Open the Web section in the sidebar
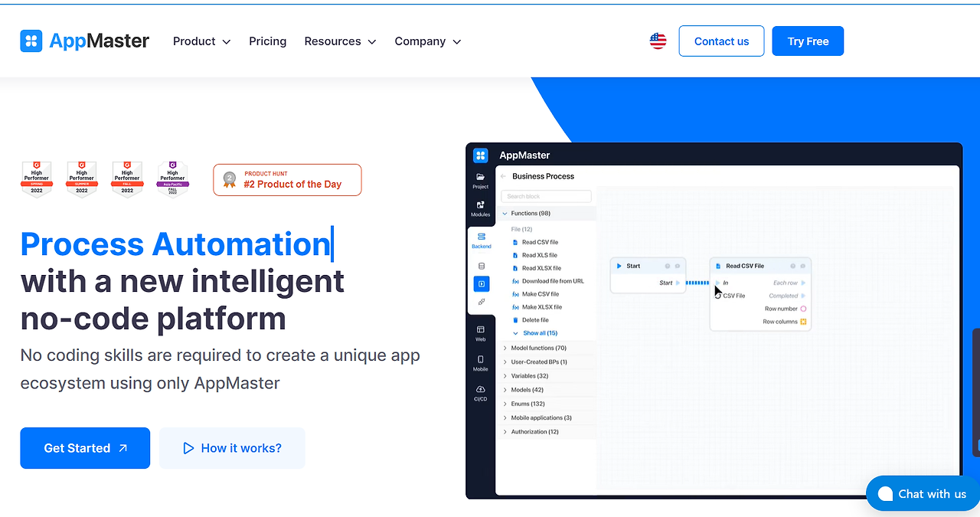The height and width of the screenshot is (517, 980). click(x=480, y=333)
